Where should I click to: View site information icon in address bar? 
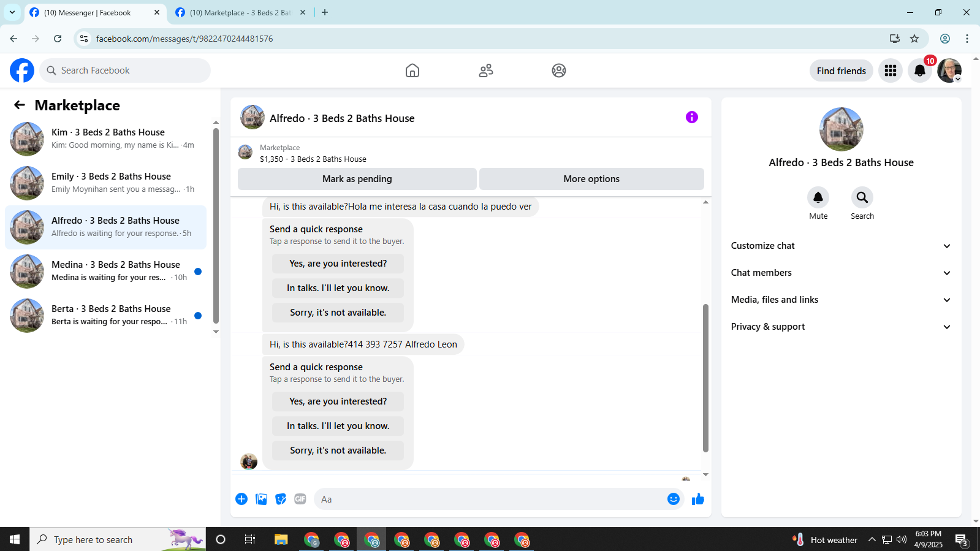click(x=84, y=39)
